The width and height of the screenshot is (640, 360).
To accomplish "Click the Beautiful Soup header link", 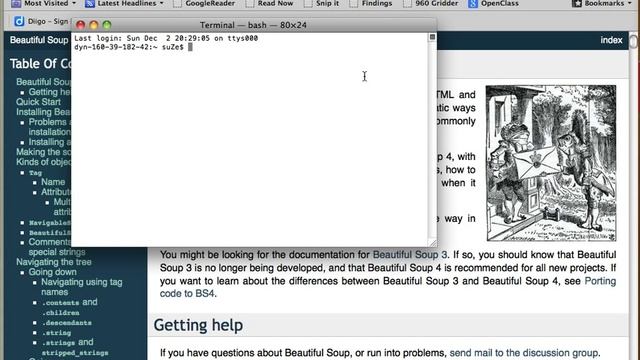I will point(39,40).
